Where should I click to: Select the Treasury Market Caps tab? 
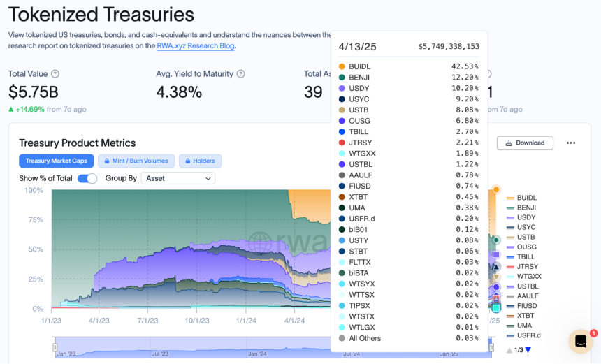(x=57, y=161)
